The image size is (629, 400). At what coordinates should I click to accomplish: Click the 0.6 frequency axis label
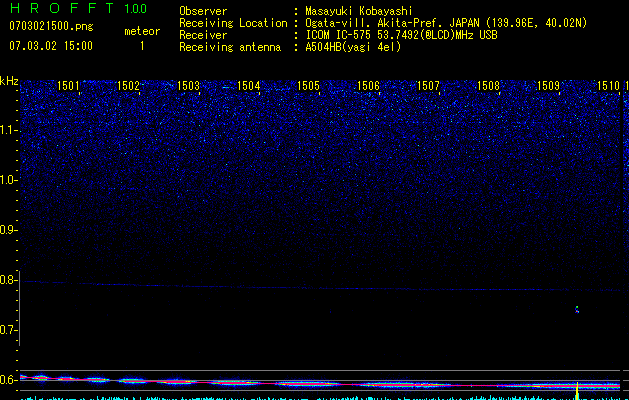pos(7,380)
